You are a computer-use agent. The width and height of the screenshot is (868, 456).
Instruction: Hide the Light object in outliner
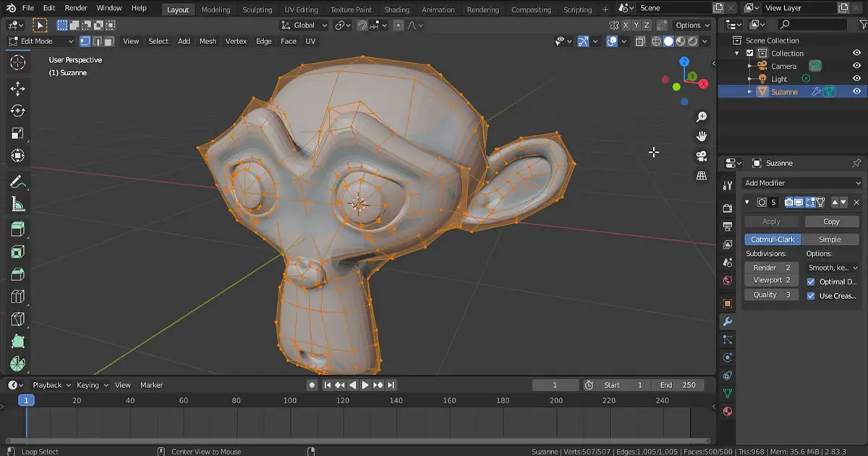856,79
